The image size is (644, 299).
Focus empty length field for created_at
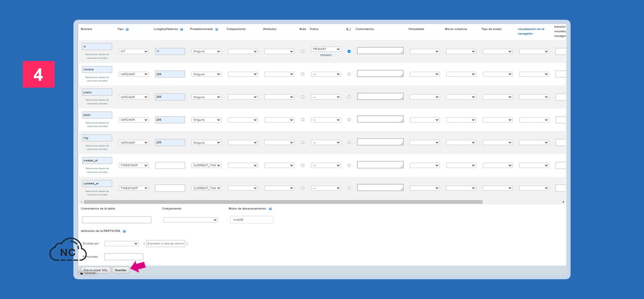tap(170, 165)
